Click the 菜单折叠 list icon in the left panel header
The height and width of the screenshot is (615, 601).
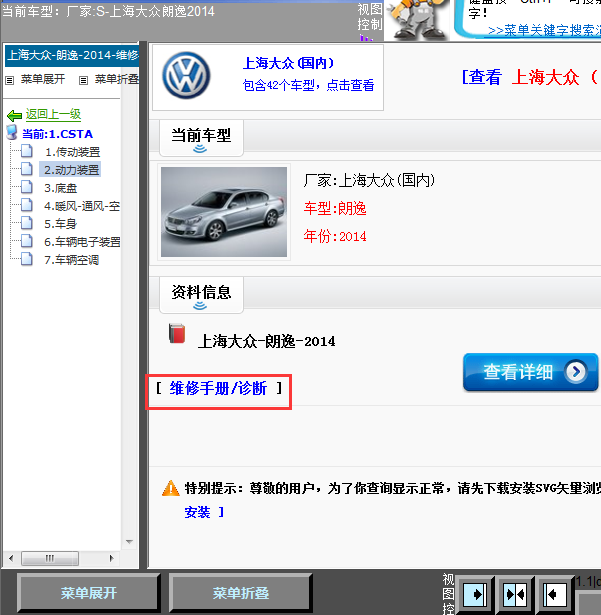(83, 80)
